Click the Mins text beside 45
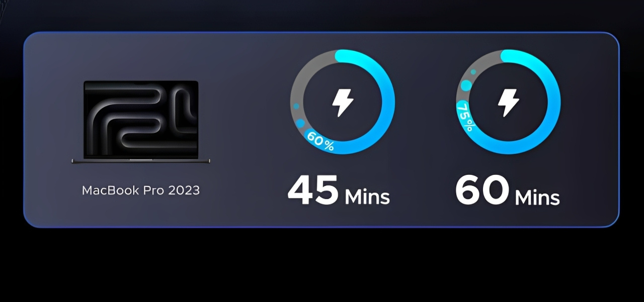Viewport: 644px width, 302px height. [367, 196]
